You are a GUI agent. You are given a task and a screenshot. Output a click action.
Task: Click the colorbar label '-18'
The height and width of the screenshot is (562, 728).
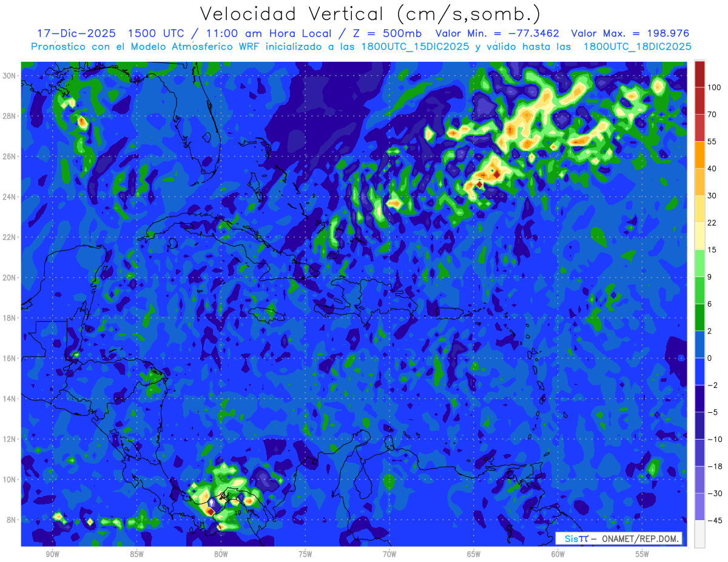tap(714, 466)
